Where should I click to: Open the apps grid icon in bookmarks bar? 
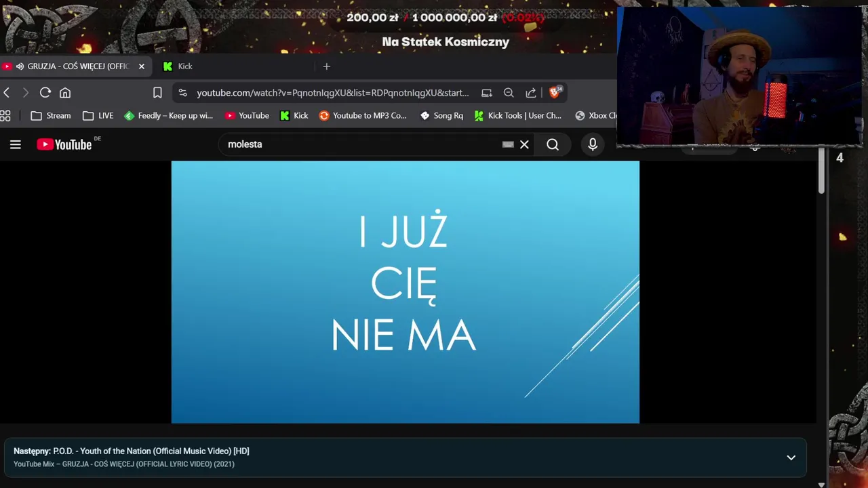[5, 116]
